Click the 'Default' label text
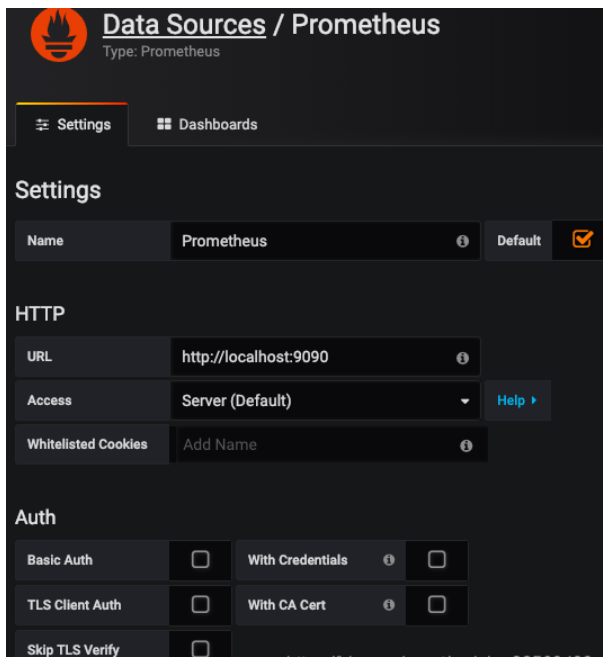The height and width of the screenshot is (657, 603). 519,241
